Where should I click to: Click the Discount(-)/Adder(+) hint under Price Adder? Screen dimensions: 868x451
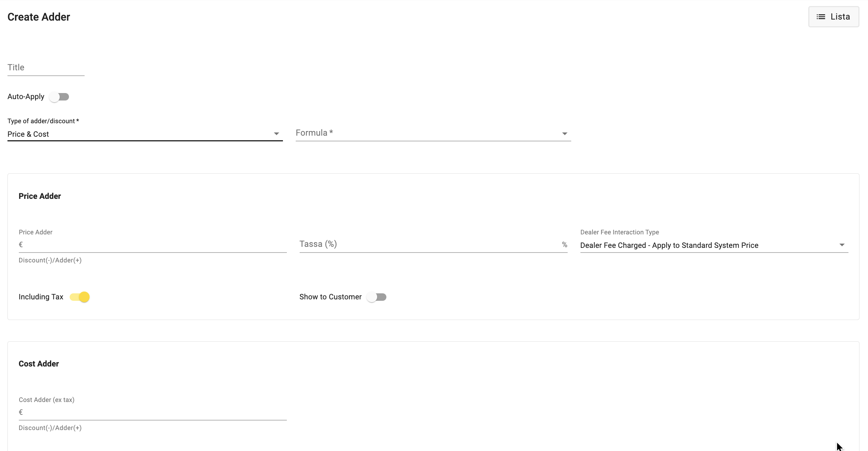tap(50, 260)
